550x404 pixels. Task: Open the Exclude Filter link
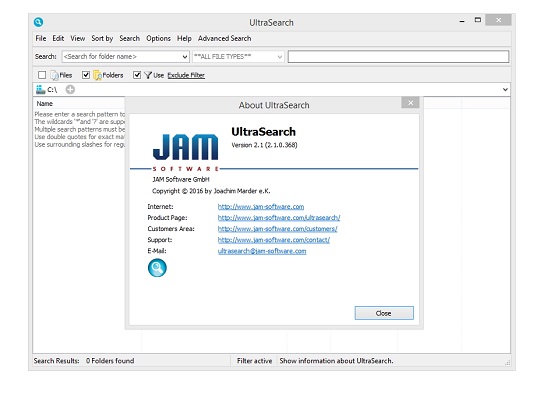(186, 75)
